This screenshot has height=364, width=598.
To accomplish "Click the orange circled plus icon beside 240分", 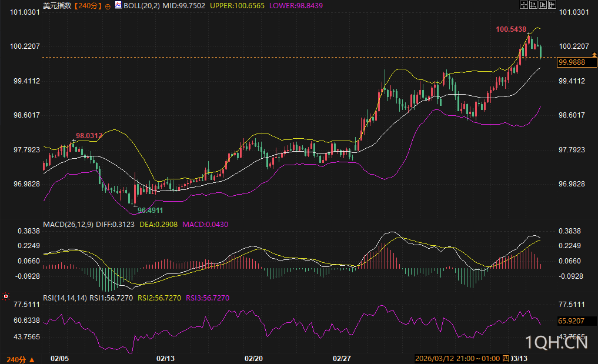I will click(x=108, y=6).
